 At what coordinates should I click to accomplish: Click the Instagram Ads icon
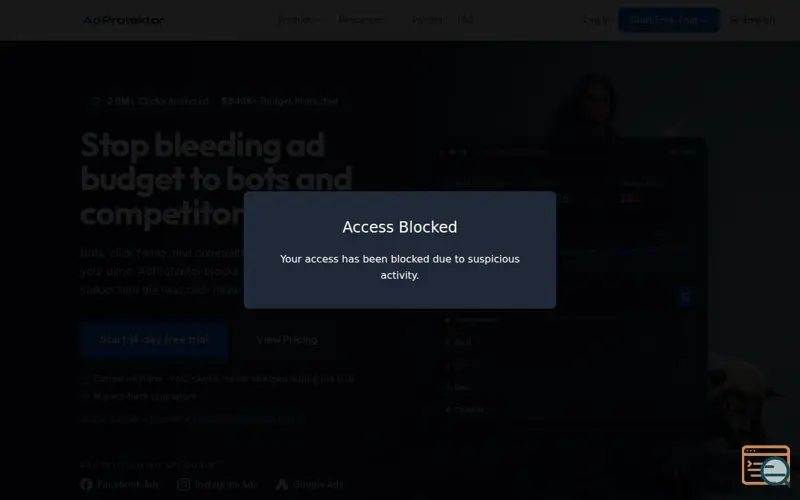coord(184,484)
